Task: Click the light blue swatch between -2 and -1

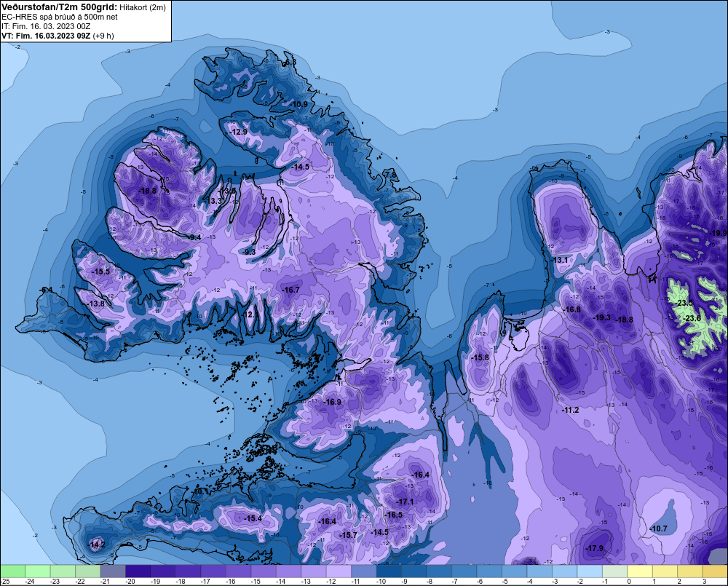Action: 590,571
